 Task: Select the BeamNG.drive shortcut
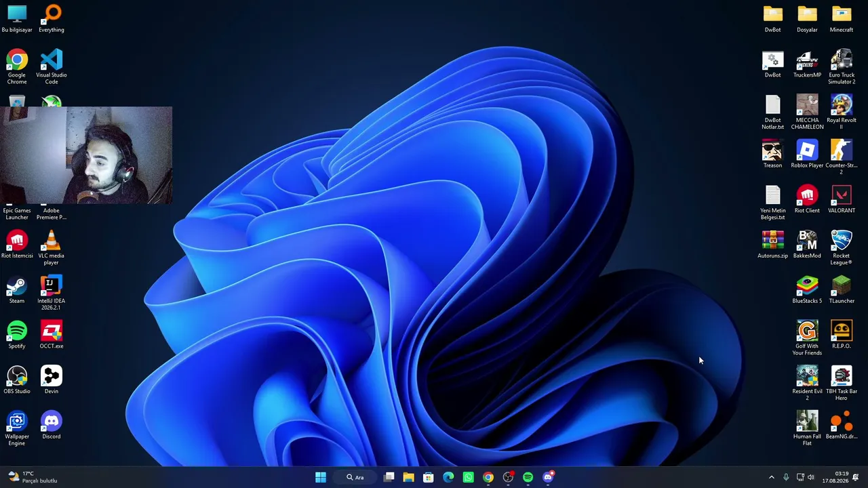(842, 426)
